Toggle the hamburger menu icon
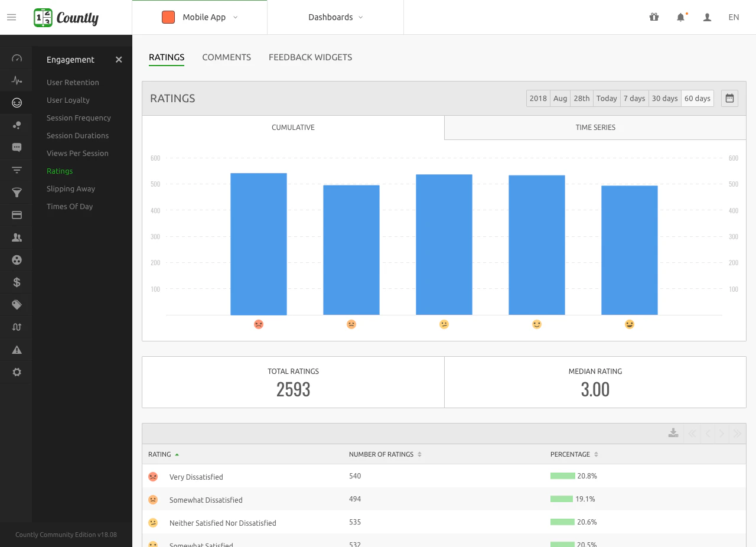Image resolution: width=756 pixels, height=547 pixels. click(x=11, y=17)
